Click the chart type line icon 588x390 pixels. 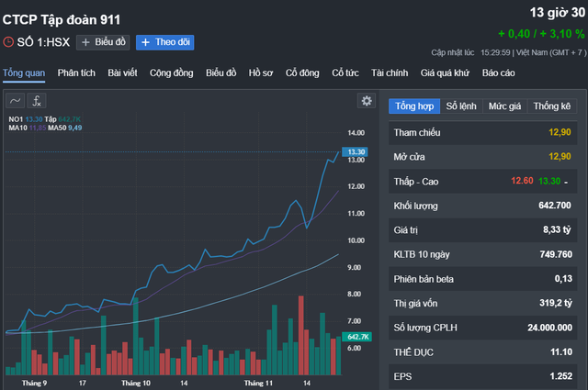16,101
